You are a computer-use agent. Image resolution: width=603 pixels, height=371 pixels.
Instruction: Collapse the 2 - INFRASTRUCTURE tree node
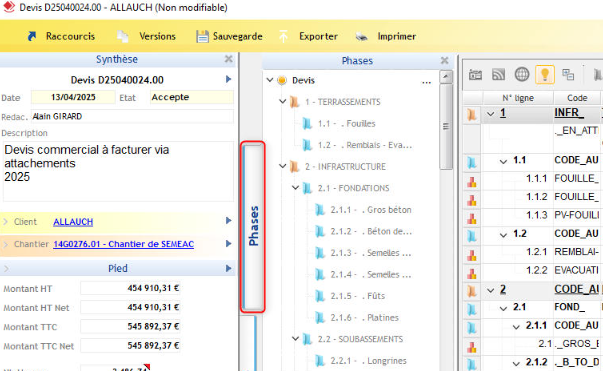(283, 166)
